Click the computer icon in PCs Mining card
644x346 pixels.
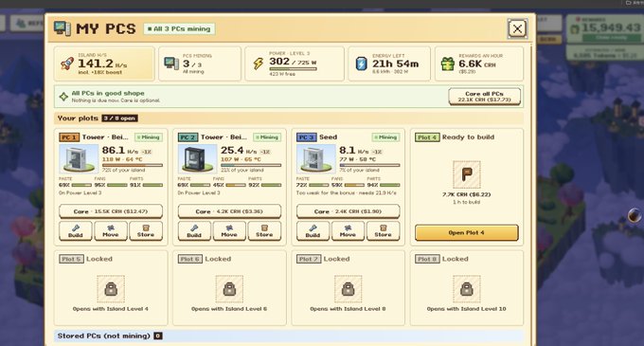point(171,64)
